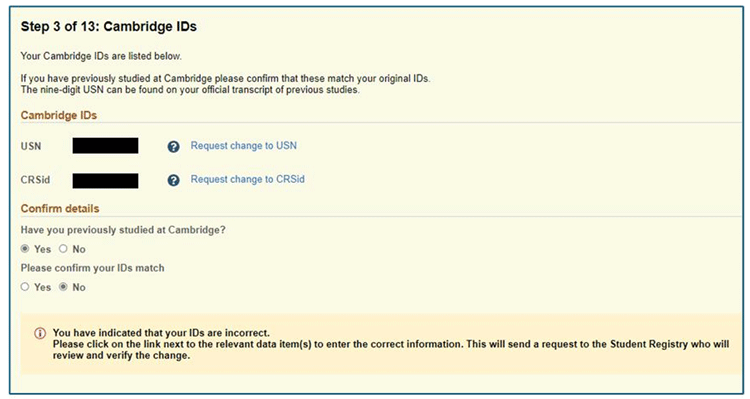Follow the Request change to USN link
The height and width of the screenshot is (399, 750).
[243, 145]
